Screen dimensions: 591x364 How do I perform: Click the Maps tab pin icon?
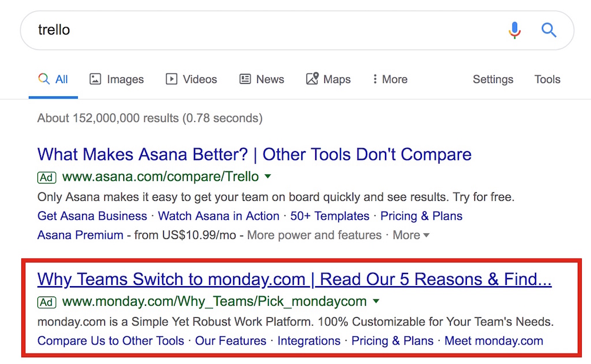(x=312, y=78)
